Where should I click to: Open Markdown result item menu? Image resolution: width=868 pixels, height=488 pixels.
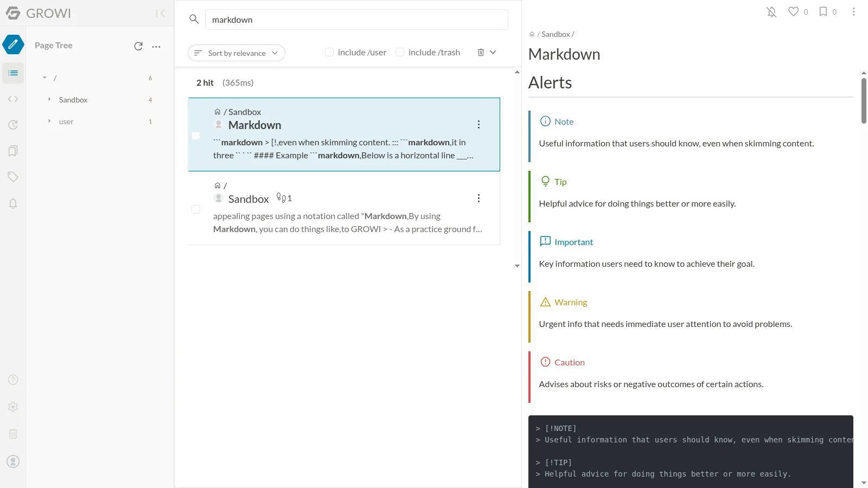coord(478,125)
